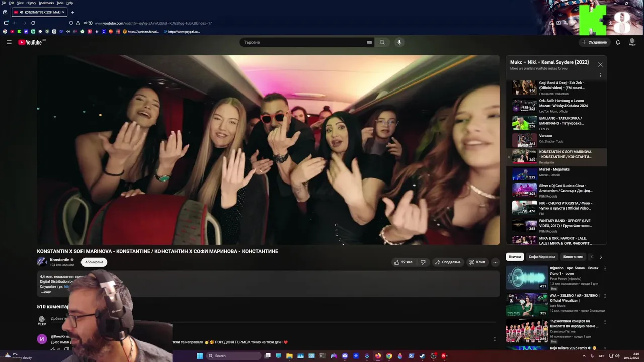Reload the page in browser toolbar

pyautogui.click(x=33, y=23)
